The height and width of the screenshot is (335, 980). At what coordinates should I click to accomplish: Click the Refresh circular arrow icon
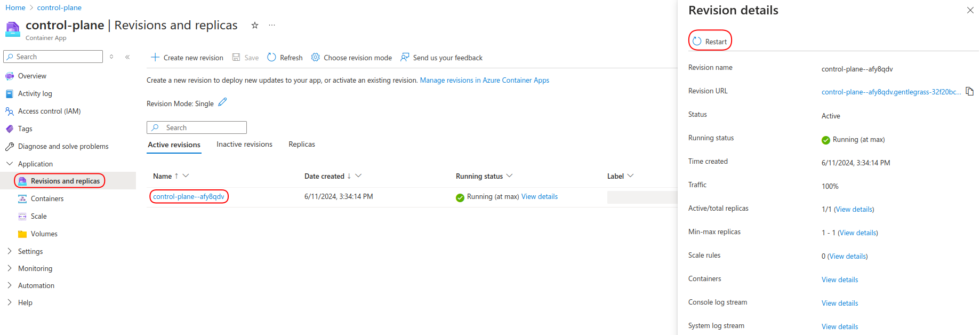(x=271, y=57)
